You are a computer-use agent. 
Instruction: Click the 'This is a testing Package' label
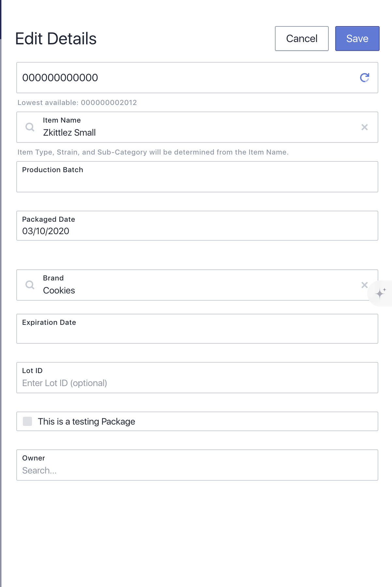(86, 421)
